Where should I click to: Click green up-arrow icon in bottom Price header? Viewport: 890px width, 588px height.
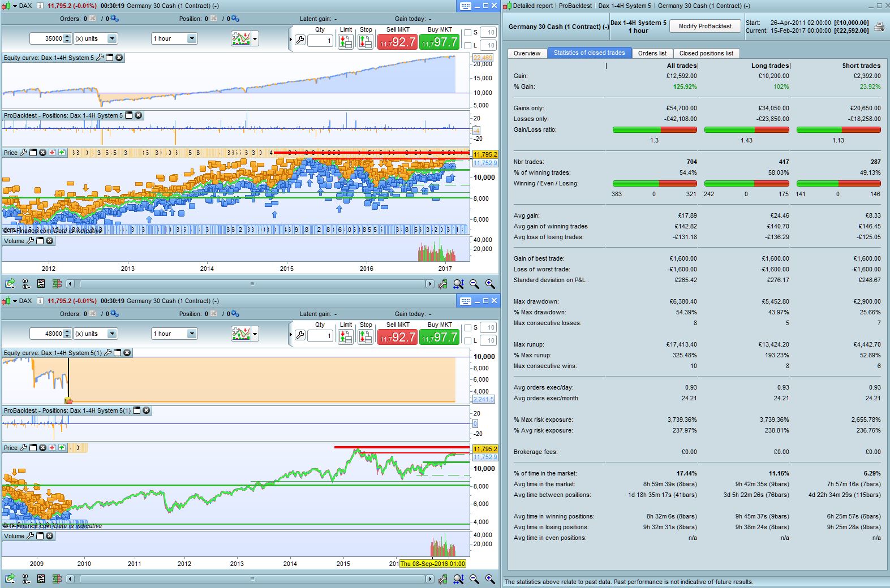pos(62,448)
